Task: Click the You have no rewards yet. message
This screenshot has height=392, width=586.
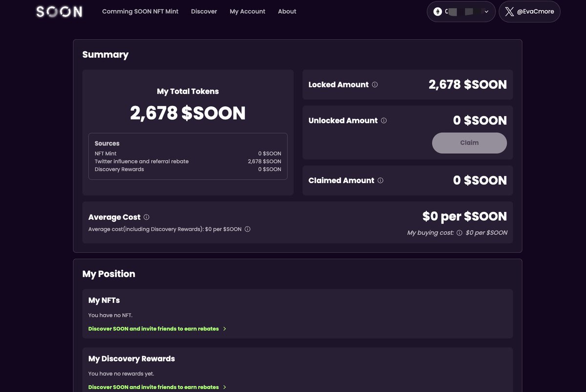Action: 121,374
